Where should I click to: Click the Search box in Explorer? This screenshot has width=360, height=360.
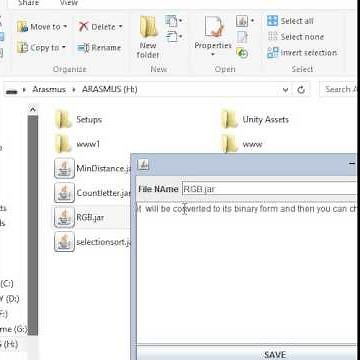tap(338, 89)
